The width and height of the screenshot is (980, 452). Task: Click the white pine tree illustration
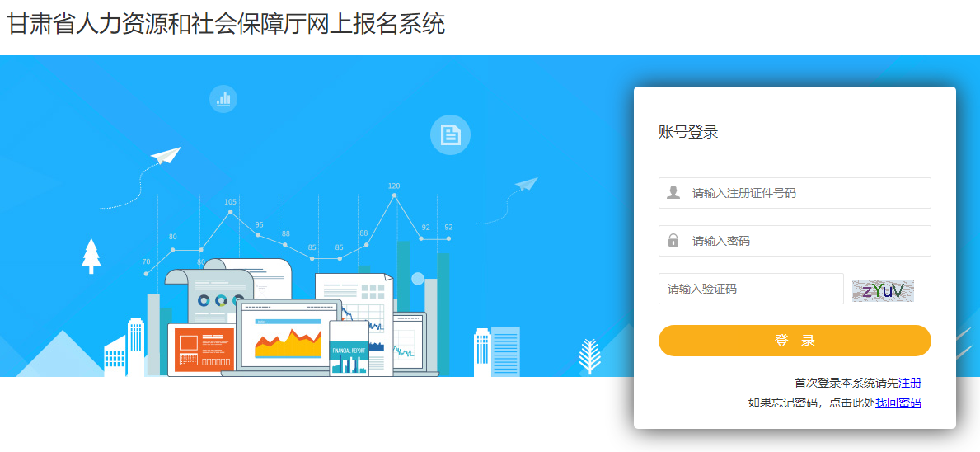[91, 256]
